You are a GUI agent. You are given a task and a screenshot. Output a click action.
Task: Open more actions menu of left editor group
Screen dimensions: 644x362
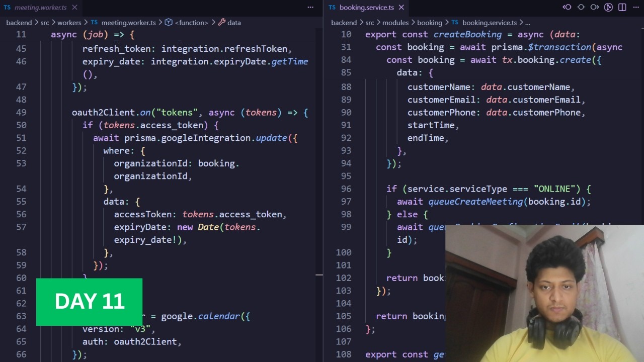tap(310, 8)
